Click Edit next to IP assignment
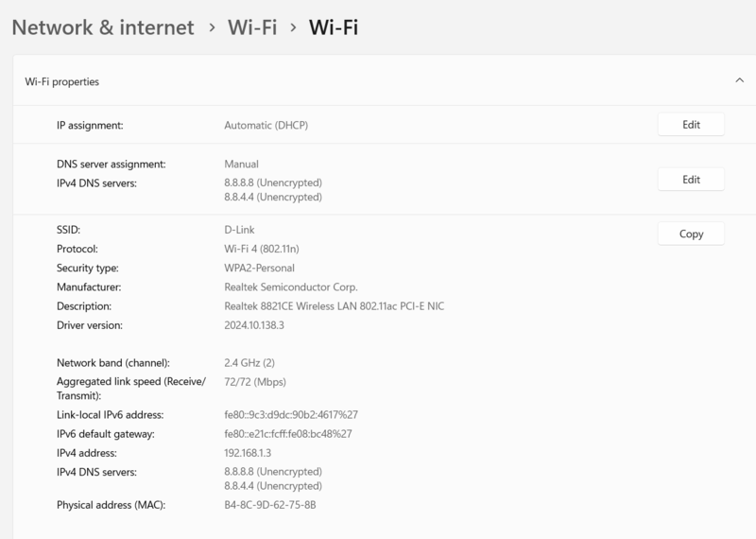Image resolution: width=756 pixels, height=539 pixels. tap(691, 125)
